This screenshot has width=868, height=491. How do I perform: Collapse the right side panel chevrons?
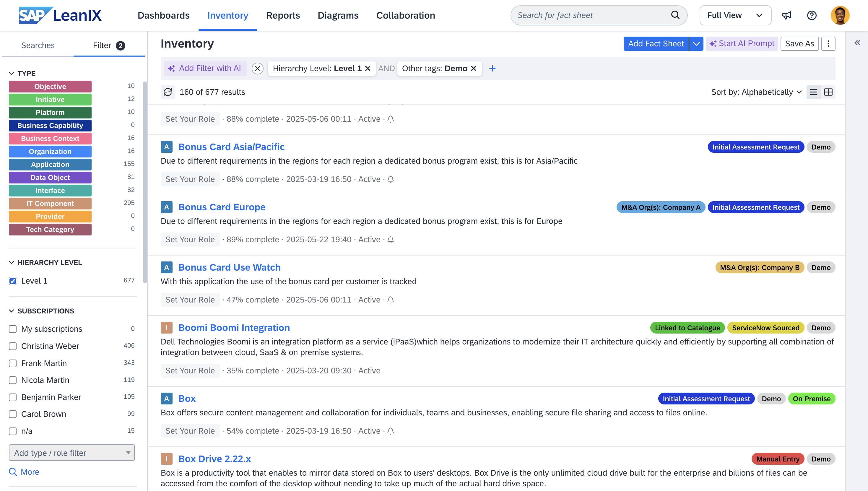click(857, 43)
